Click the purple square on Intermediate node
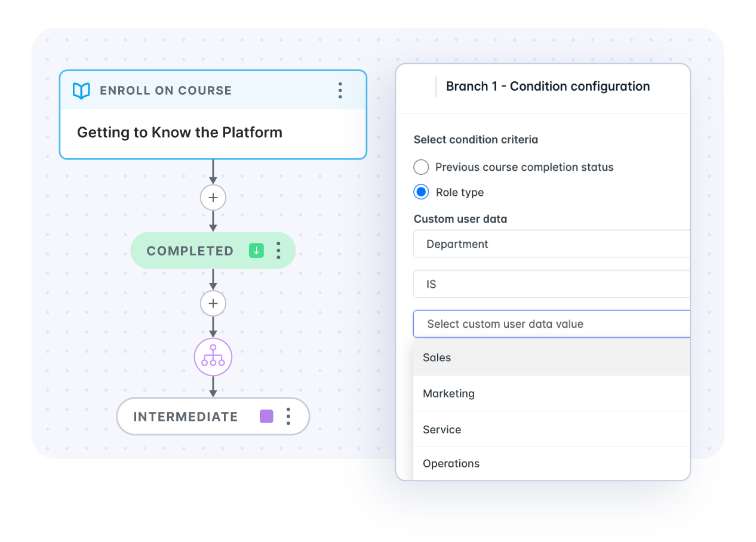Viewport: 756px width, 542px height. pos(266,416)
